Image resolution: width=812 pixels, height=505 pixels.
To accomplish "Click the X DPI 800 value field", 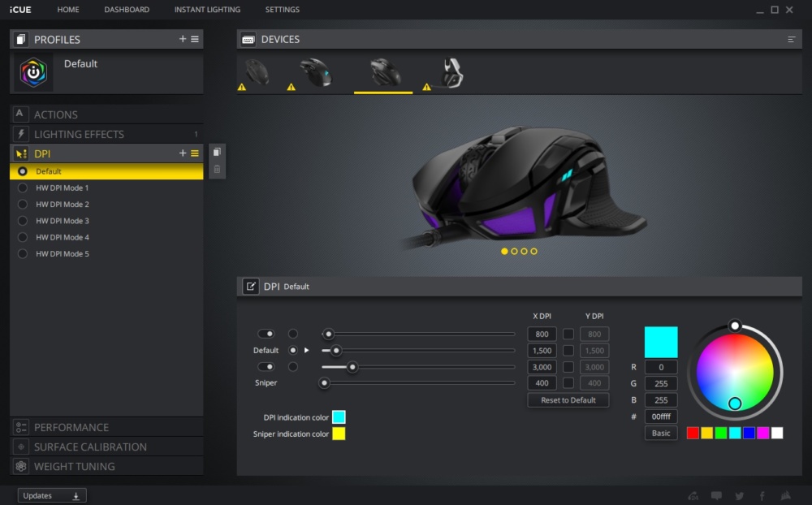I will (x=542, y=334).
